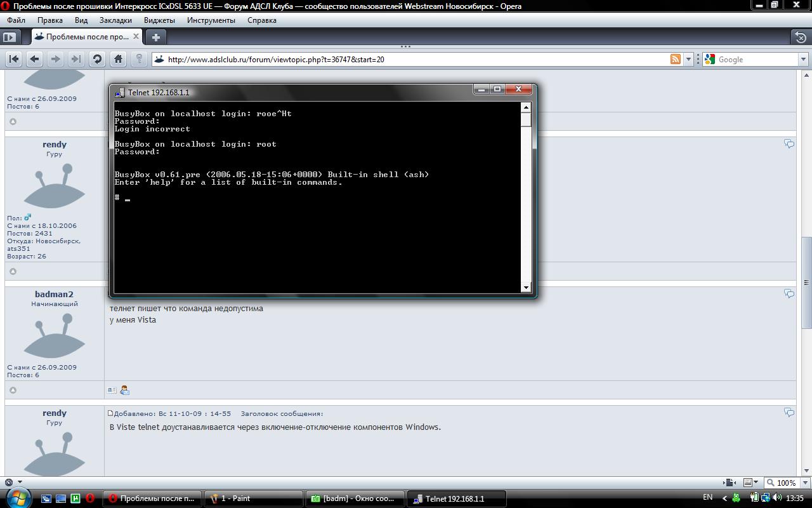Screen dimensions: 812x508
Task: Toggle the Opera side panel button
Action: 9,37
